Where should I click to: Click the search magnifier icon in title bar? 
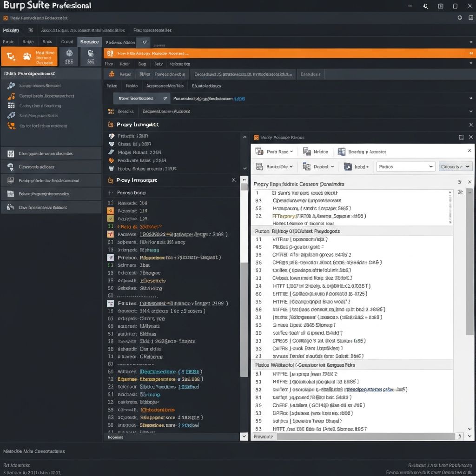425,6
